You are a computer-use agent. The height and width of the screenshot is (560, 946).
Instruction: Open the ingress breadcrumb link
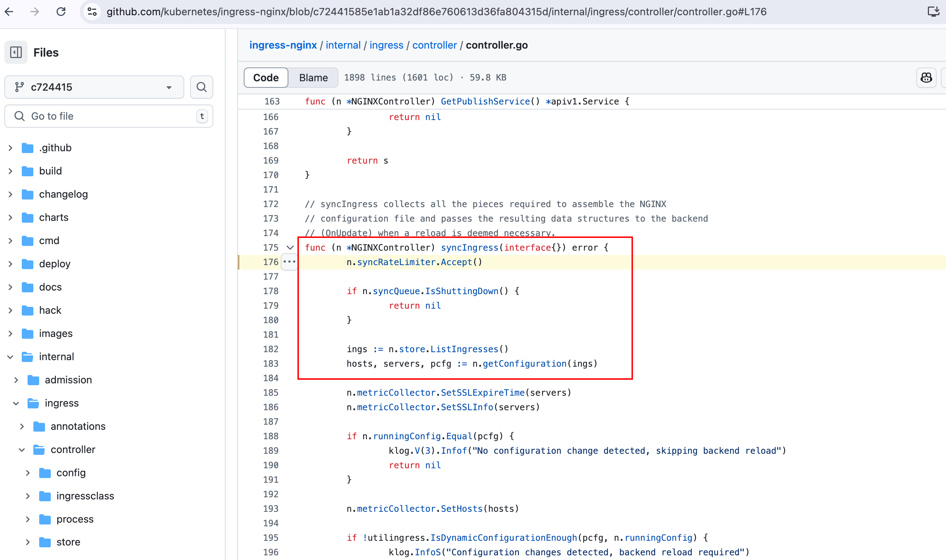click(x=386, y=45)
